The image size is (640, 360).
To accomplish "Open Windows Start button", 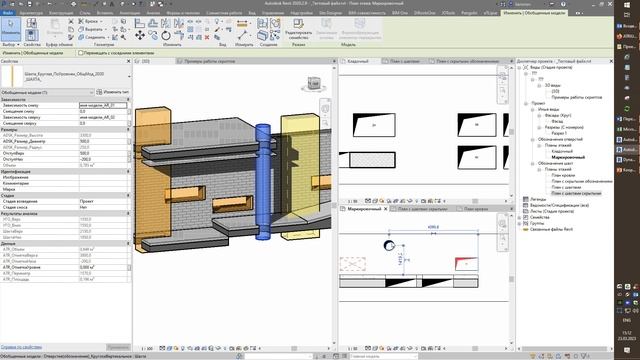I will coord(627,5).
